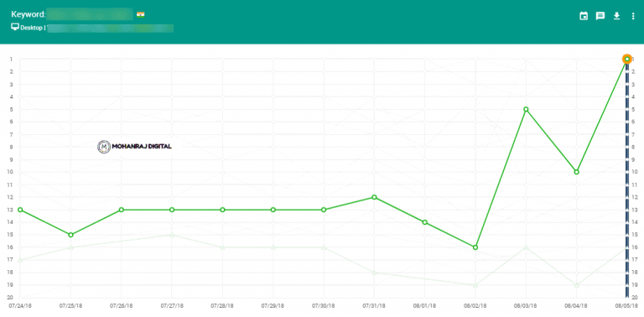Select the rank 14 data point on 08/01/18
The width and height of the screenshot is (644, 317).
(424, 222)
